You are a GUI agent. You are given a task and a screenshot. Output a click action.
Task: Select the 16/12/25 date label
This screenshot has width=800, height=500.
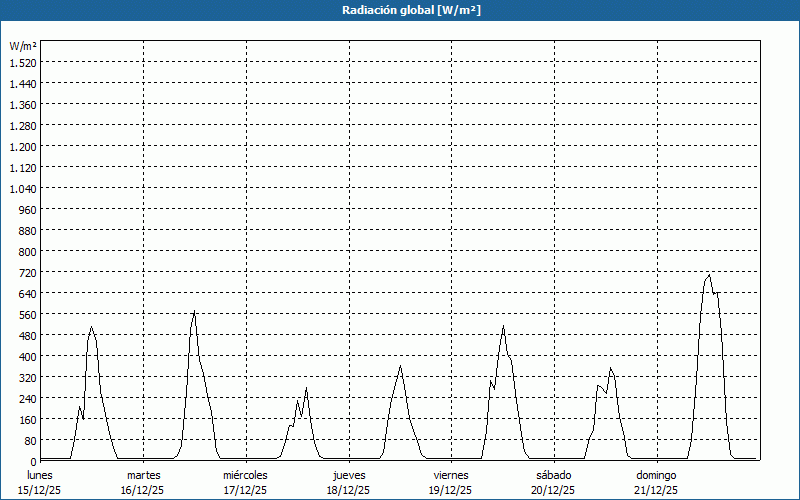(142, 490)
